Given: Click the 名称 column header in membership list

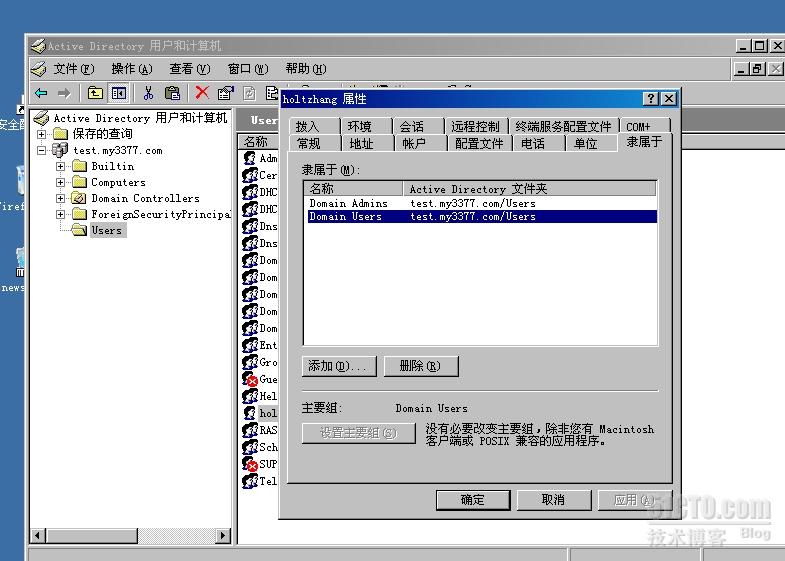Looking at the screenshot, I should [353, 189].
